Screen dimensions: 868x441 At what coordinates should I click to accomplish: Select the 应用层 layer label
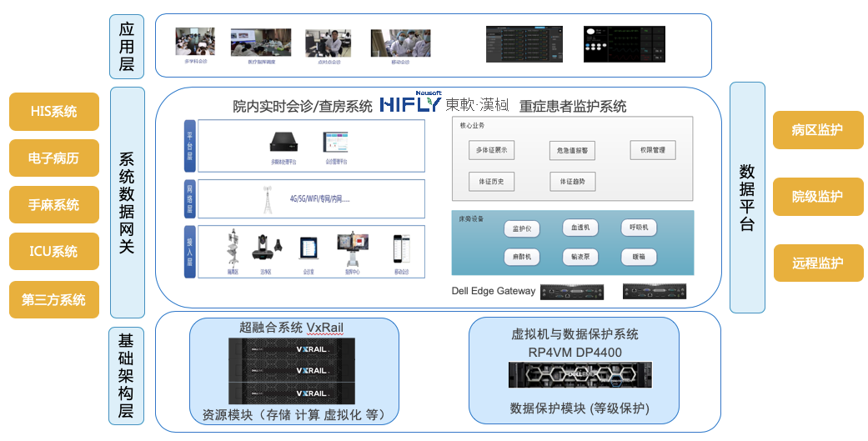[x=127, y=47]
